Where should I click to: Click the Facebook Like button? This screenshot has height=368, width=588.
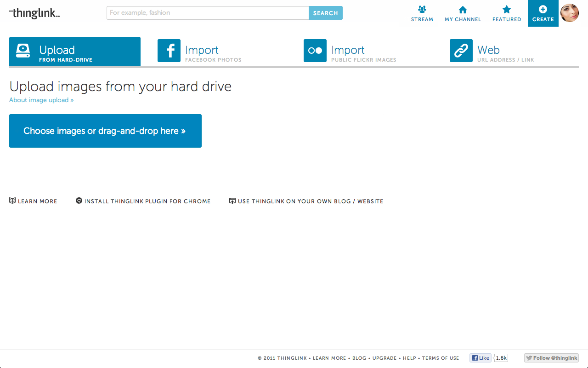[481, 358]
